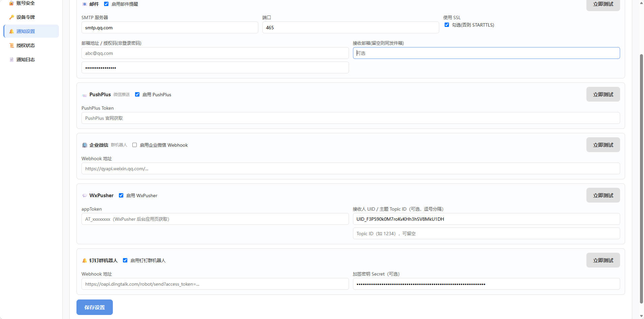Click the 保存设置 button
Viewport: 644px width, 319px height.
pyautogui.click(x=95, y=307)
